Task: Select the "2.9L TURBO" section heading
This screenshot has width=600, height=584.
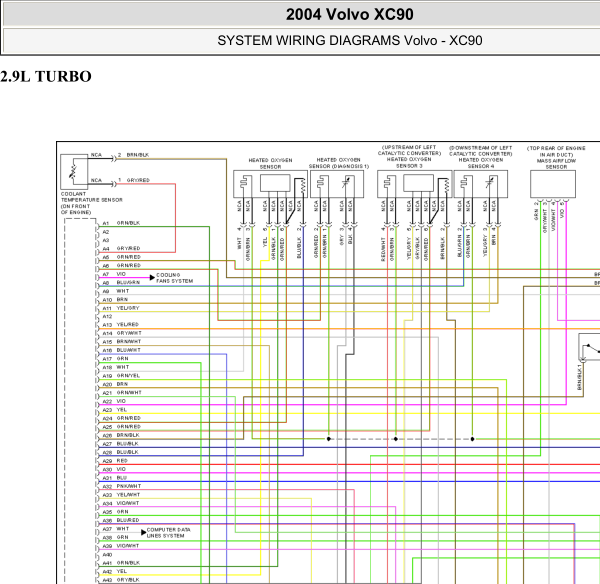Action: 46,77
